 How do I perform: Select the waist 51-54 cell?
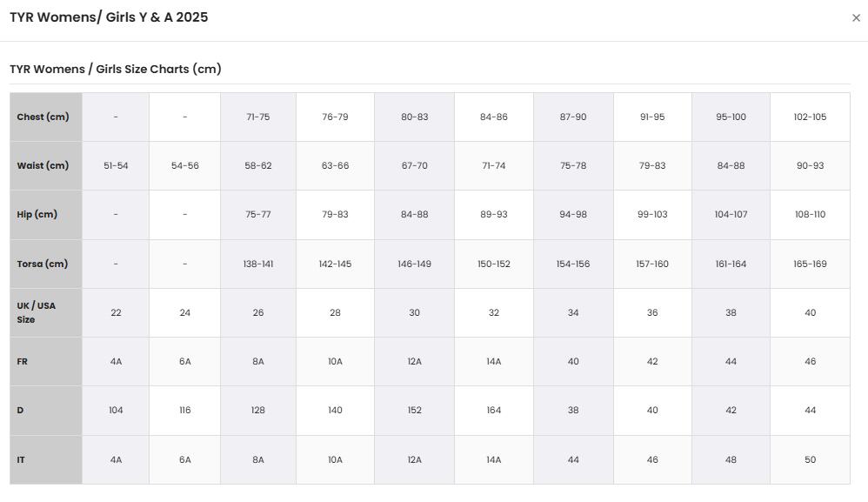pos(116,165)
